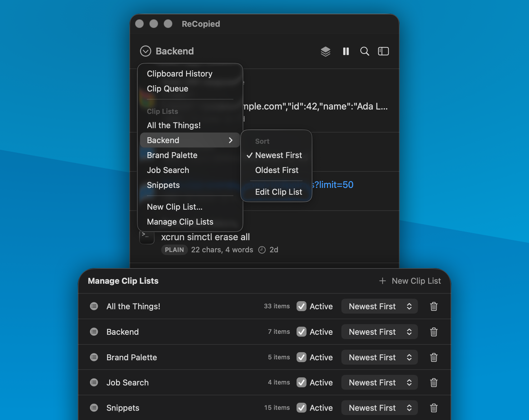Choose Edit Clip List in submenu

pos(276,192)
